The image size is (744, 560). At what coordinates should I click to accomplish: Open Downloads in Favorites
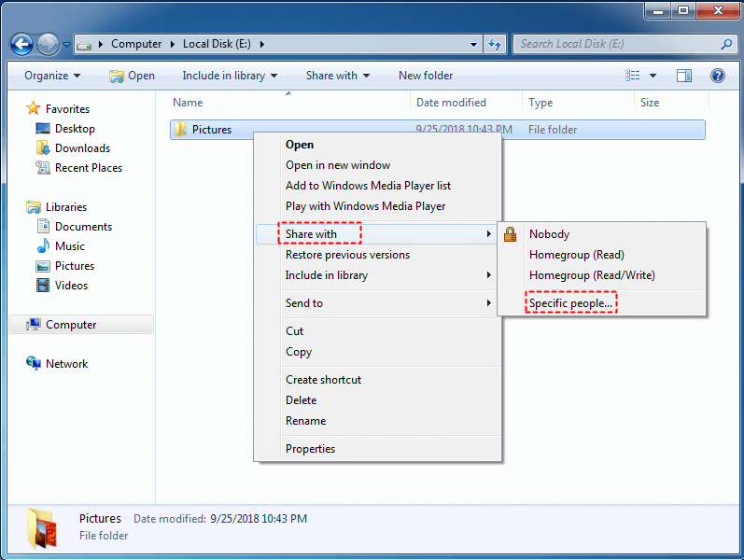(x=82, y=148)
